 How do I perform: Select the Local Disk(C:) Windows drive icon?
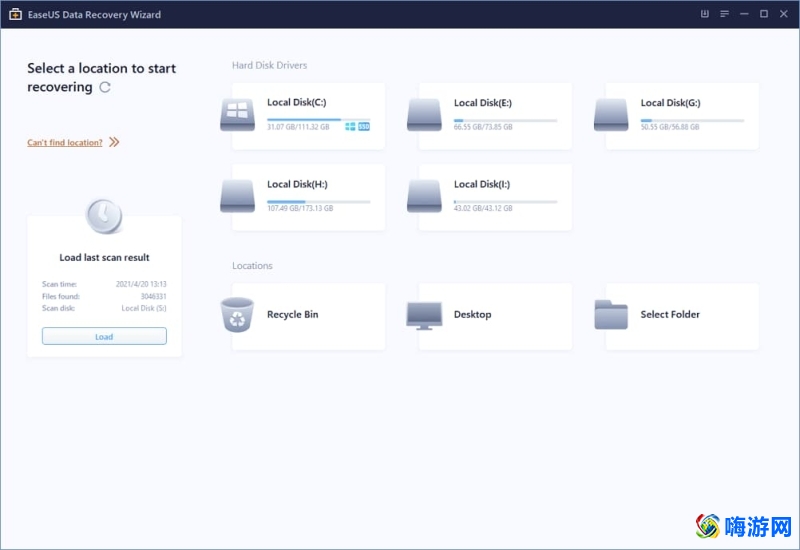(x=237, y=115)
